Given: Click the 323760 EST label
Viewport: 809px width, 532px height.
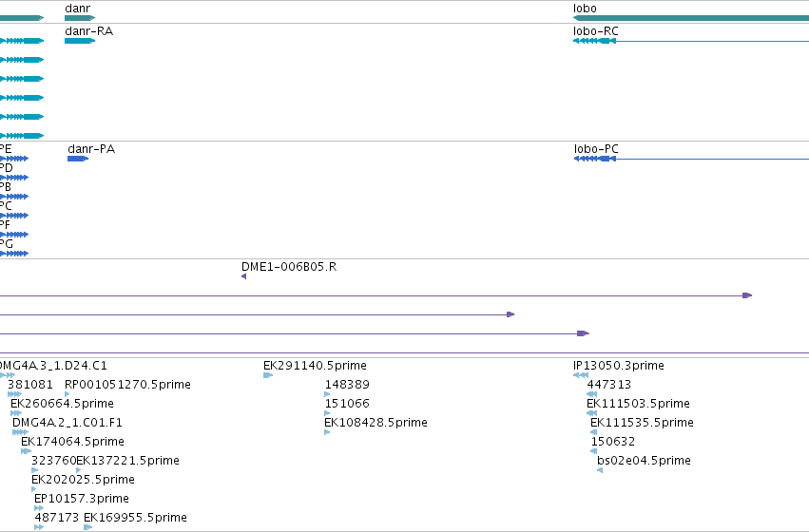Looking at the screenshot, I should coord(53,461).
